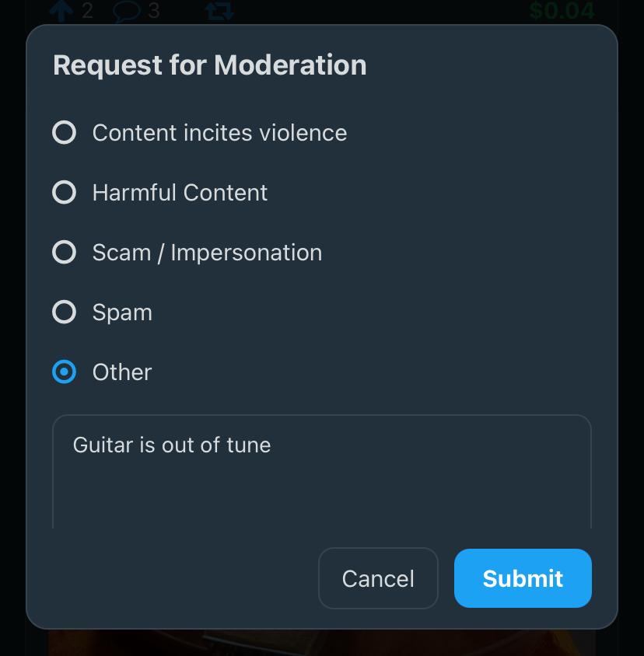Click the comment count number 3
644x656 pixels.
[x=154, y=10]
